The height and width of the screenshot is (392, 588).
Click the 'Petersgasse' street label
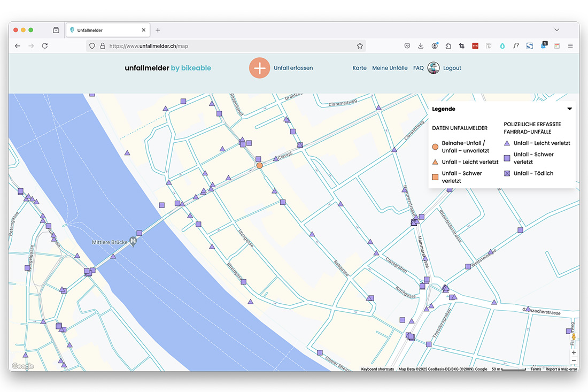(x=13, y=224)
